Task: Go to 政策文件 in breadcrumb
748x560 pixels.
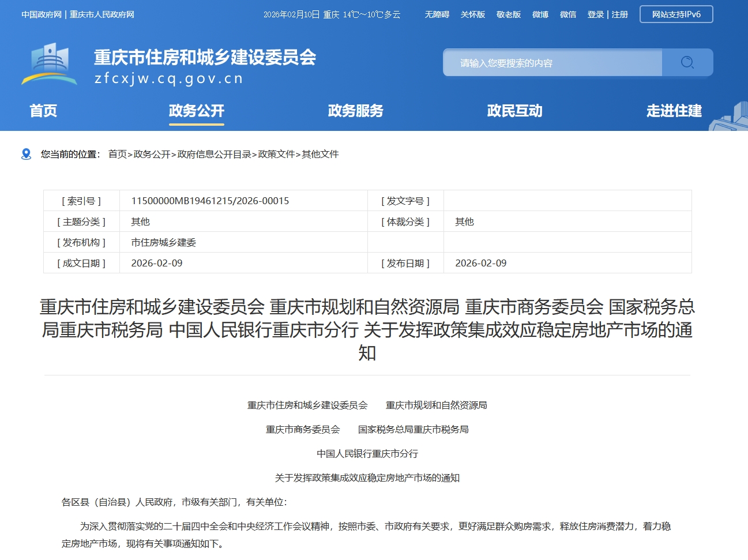Action: click(x=276, y=154)
